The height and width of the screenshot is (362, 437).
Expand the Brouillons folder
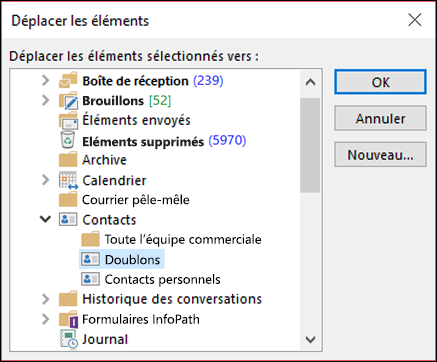click(46, 100)
